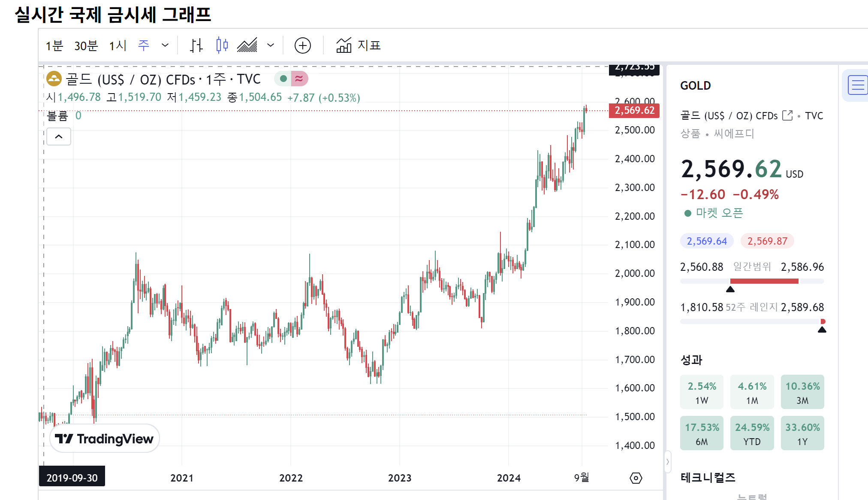Switch to the 30분 interval
The width and height of the screenshot is (868, 500).
tap(86, 45)
